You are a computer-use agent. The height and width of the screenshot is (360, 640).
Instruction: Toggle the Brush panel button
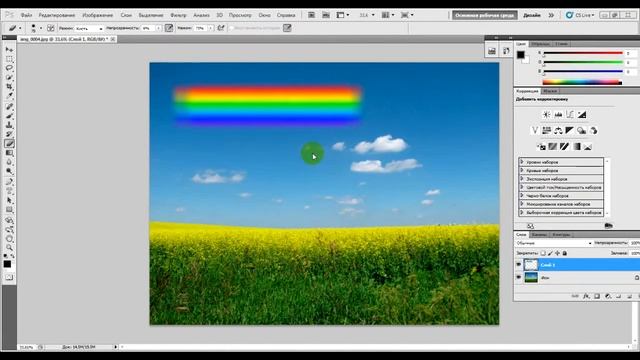tap(51, 28)
